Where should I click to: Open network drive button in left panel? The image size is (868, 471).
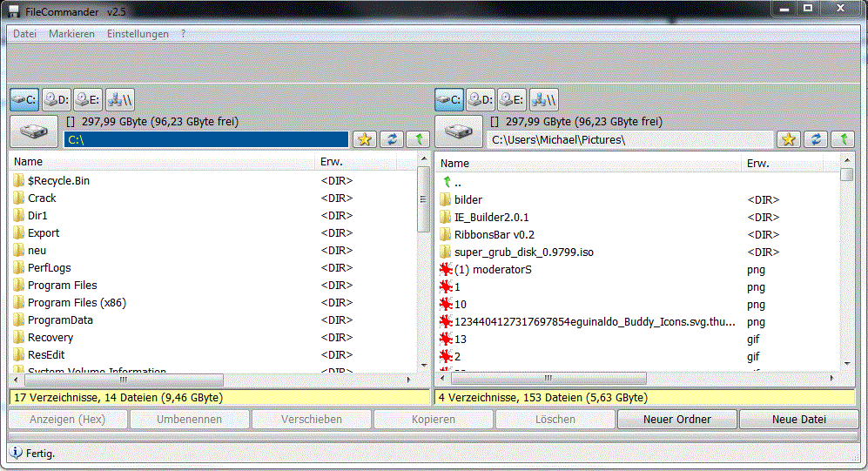119,99
